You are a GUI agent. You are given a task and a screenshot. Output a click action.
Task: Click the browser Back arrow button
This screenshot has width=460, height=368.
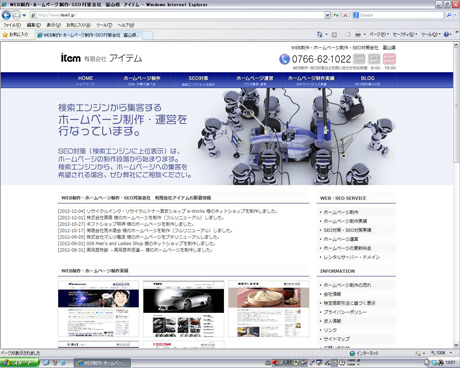6,15
